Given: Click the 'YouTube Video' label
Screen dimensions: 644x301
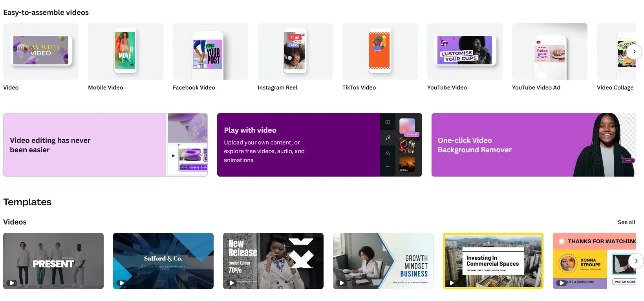Looking at the screenshot, I should 447,88.
